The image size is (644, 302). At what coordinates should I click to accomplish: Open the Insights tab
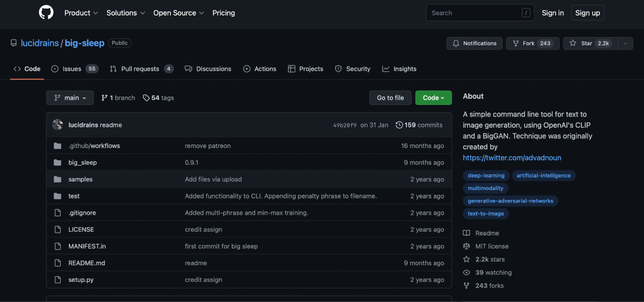(399, 69)
